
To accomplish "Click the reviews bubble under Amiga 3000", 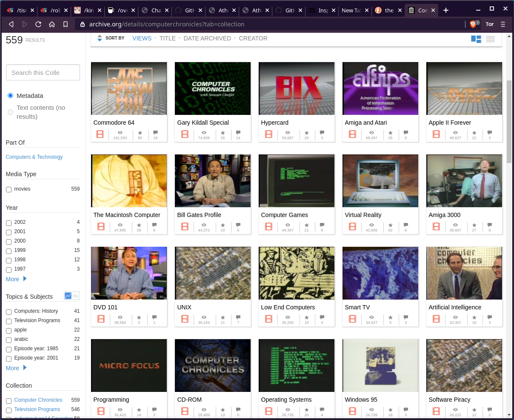I will 490,225.
